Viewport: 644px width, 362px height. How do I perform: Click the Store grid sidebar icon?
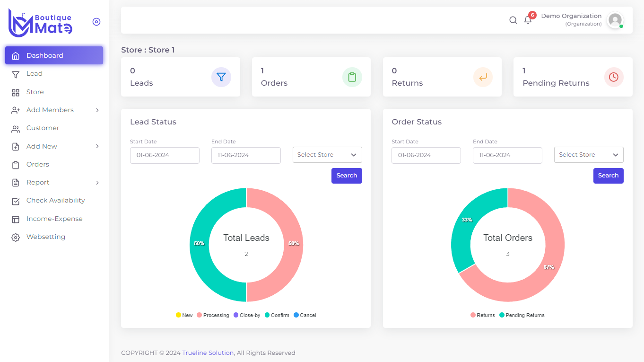click(16, 92)
